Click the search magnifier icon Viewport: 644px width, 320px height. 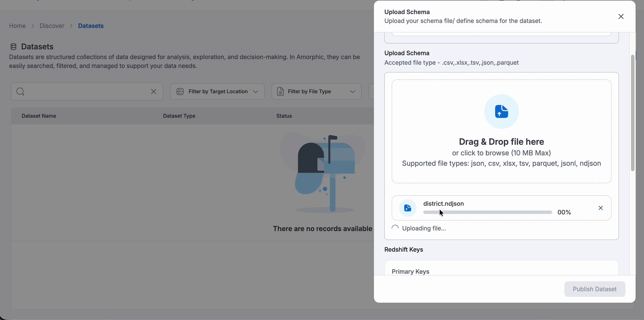20,92
